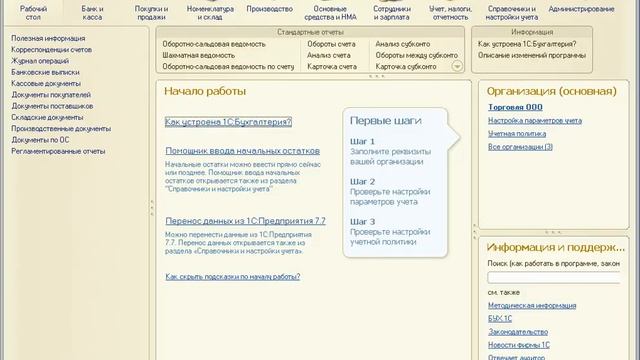Open Оборотно-сальдовая ведомость по счету

228,67
